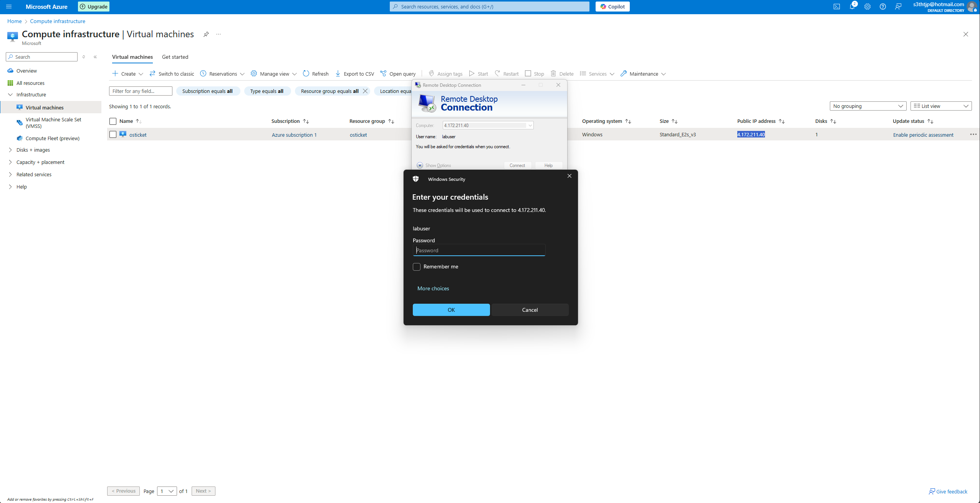Click Open query in toolbar
980x503 pixels.
[x=398, y=74]
